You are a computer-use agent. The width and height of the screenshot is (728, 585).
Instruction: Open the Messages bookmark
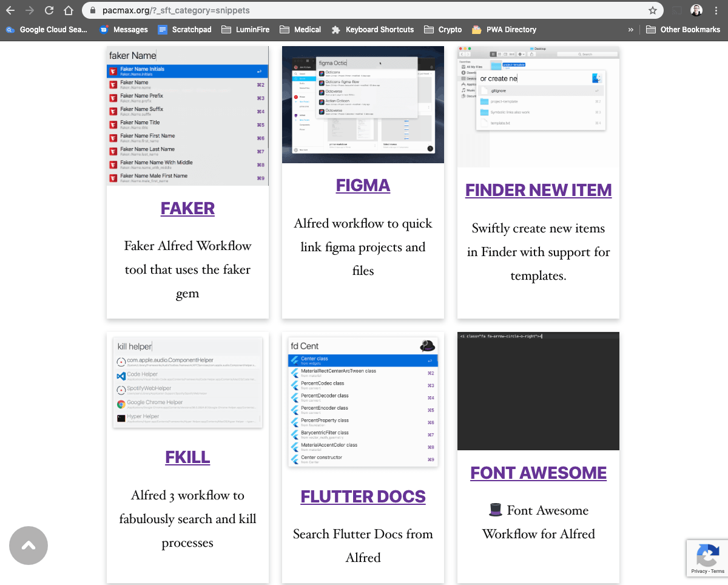coord(124,29)
